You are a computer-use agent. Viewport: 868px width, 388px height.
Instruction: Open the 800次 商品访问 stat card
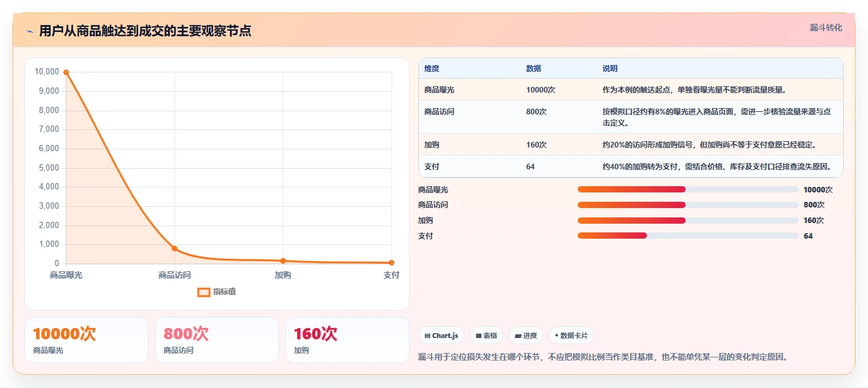[x=217, y=340]
